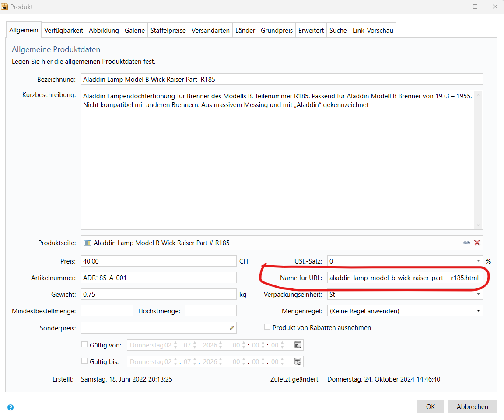Select the Länder tab

[245, 31]
